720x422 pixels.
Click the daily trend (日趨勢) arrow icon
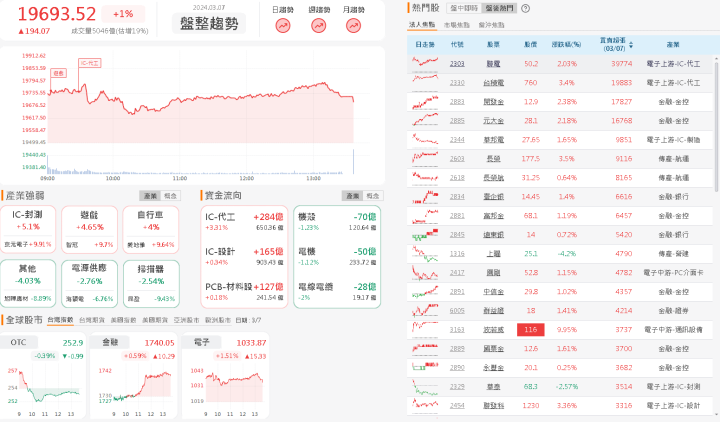click(283, 26)
